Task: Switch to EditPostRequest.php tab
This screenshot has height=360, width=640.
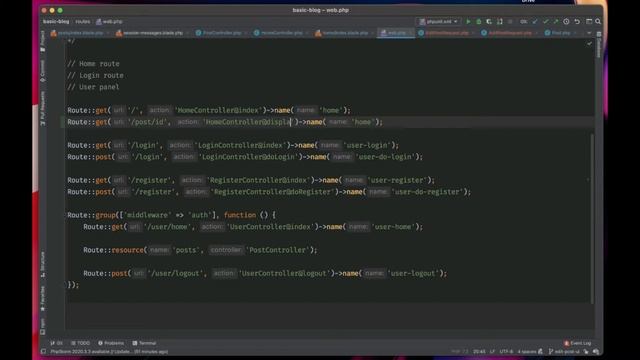Action: (x=444, y=33)
